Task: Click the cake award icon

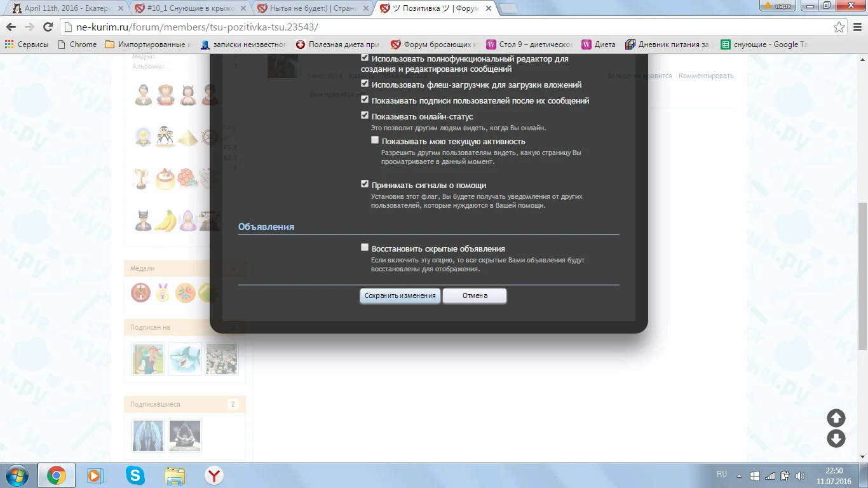Action: click(165, 179)
